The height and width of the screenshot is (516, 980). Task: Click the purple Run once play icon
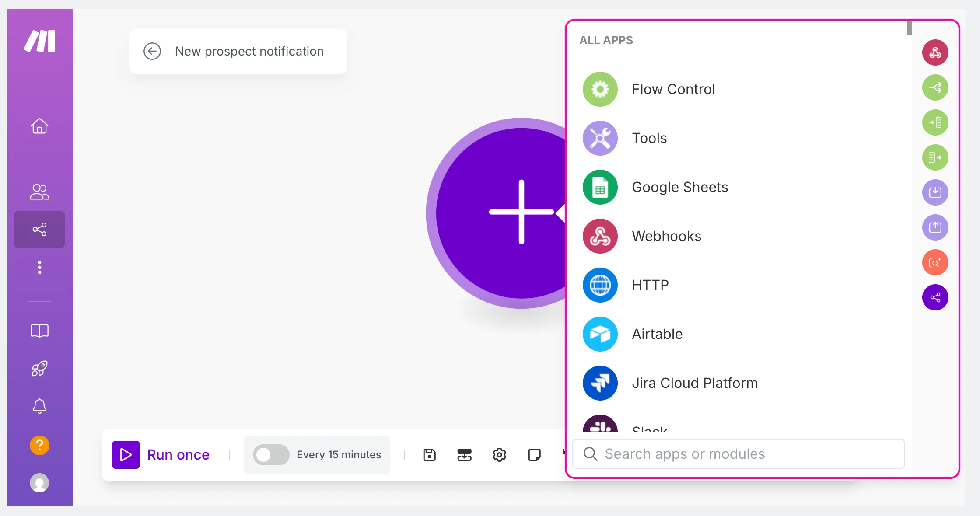click(x=126, y=455)
